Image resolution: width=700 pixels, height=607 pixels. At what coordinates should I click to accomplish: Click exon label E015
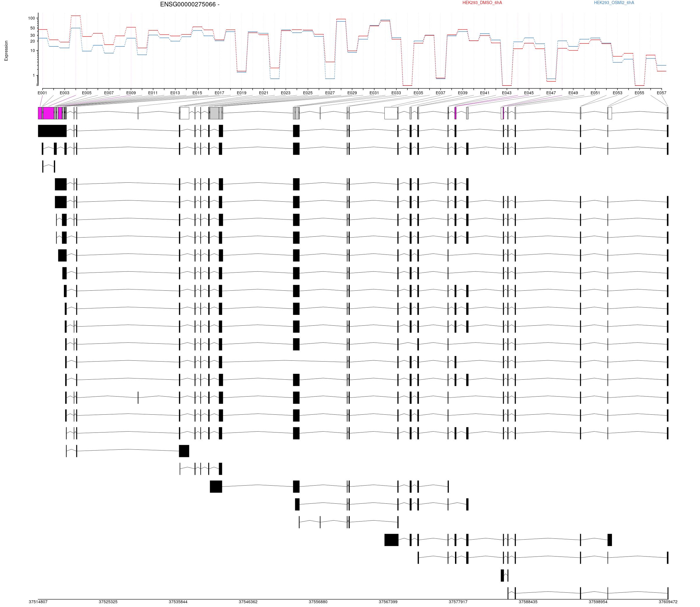click(x=197, y=93)
